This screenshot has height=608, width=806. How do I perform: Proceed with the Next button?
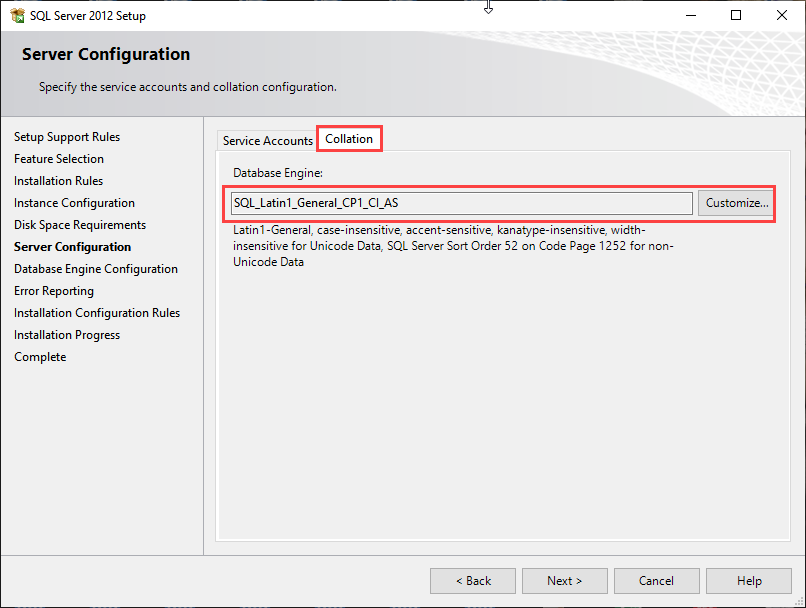pyautogui.click(x=564, y=581)
